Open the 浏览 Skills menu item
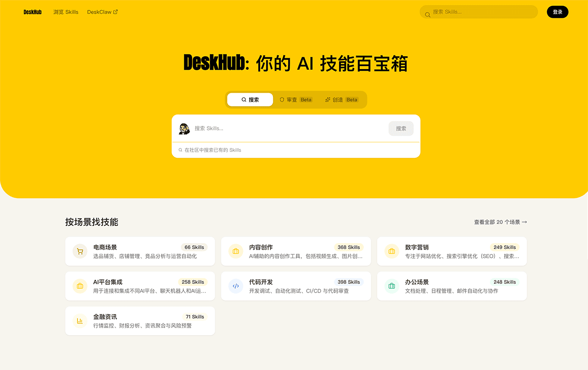588x370 pixels. coord(66,12)
